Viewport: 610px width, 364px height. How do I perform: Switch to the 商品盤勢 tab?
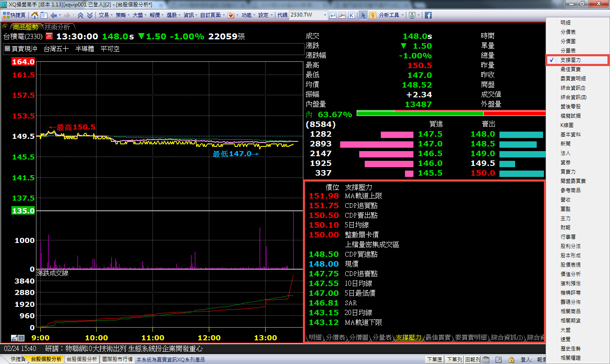(x=26, y=27)
